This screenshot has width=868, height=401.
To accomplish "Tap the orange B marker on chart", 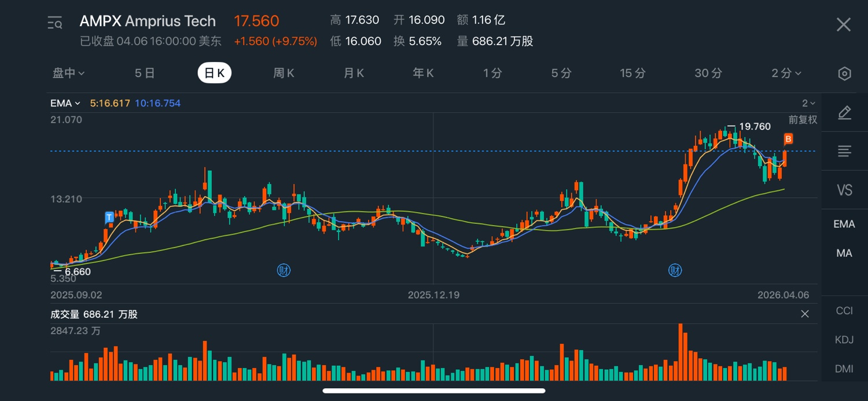I will click(x=788, y=139).
